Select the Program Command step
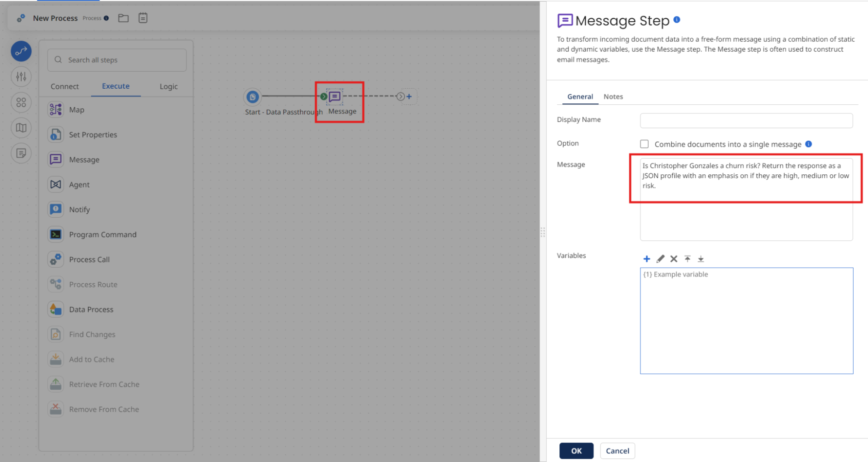 tap(102, 234)
